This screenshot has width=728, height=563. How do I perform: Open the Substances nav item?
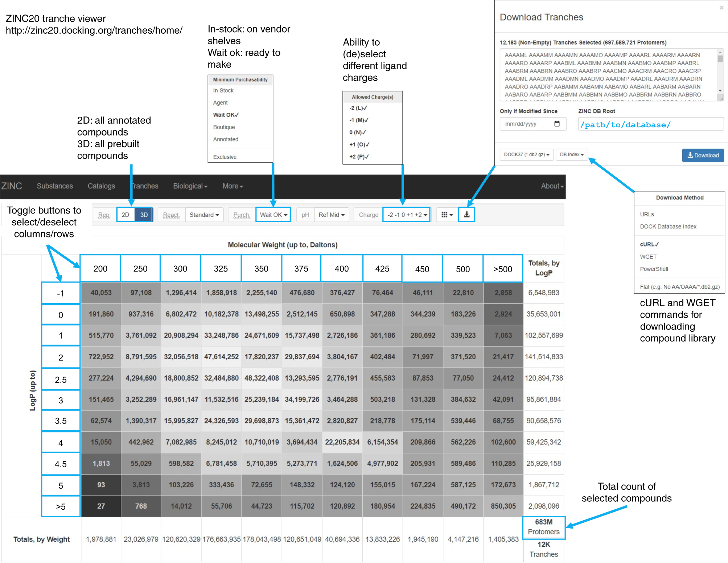[x=55, y=186]
